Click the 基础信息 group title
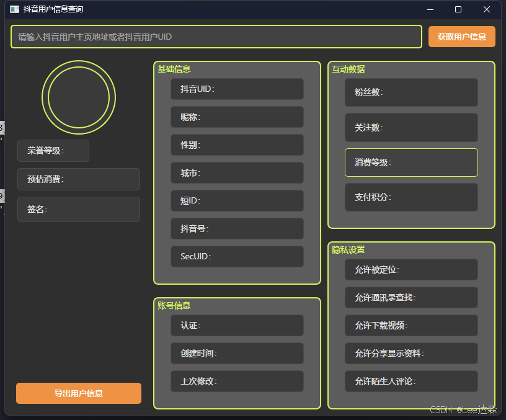 click(174, 69)
